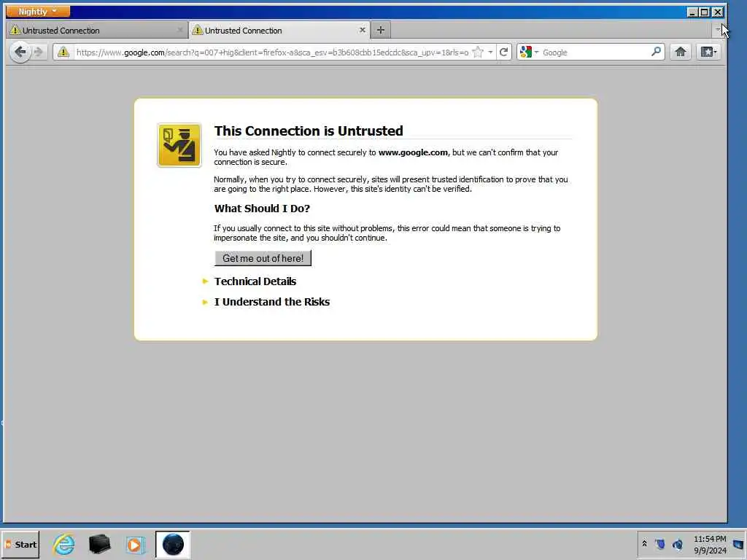Show hidden system tray icons
Viewport: 747px width, 560px height.
tap(645, 543)
